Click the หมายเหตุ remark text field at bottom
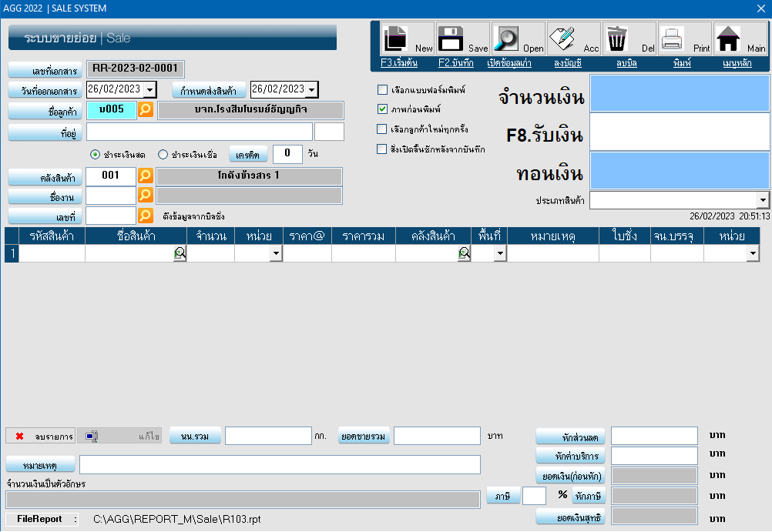The image size is (772, 532). pos(280,464)
